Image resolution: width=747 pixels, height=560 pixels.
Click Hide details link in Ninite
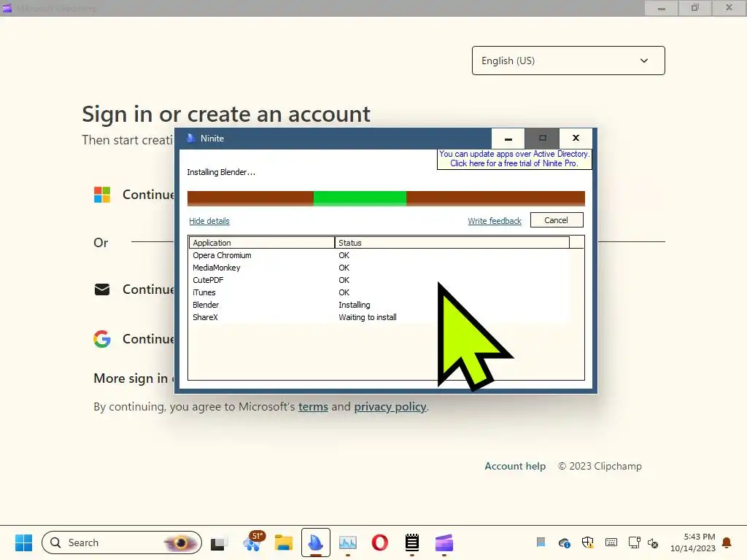209,221
